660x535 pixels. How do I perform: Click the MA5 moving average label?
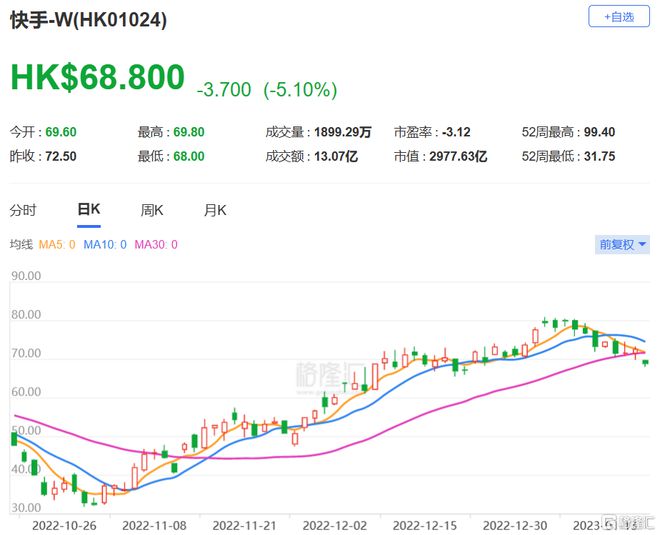point(57,245)
